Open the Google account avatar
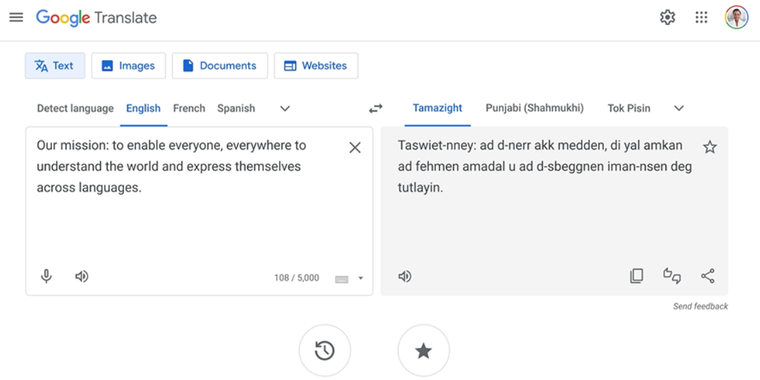 [x=736, y=17]
